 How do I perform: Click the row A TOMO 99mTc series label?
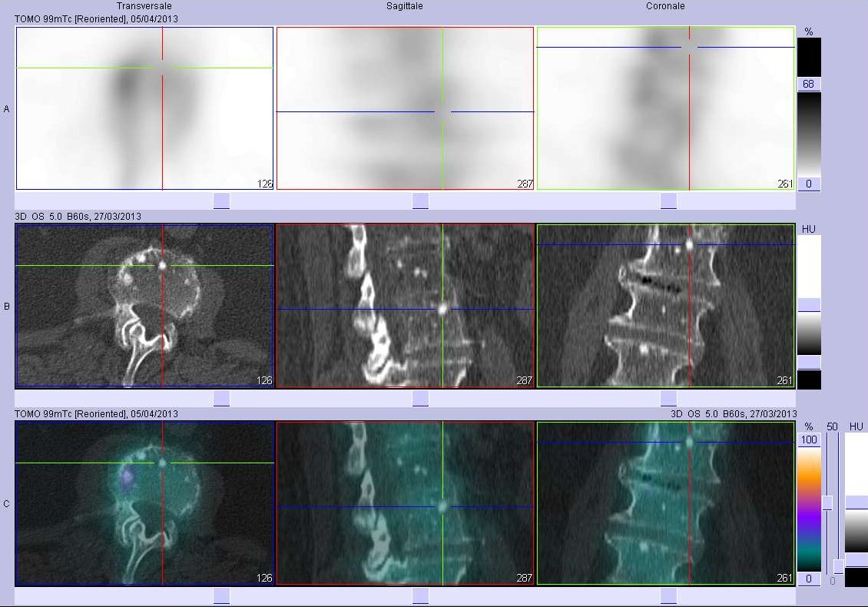pyautogui.click(x=96, y=19)
